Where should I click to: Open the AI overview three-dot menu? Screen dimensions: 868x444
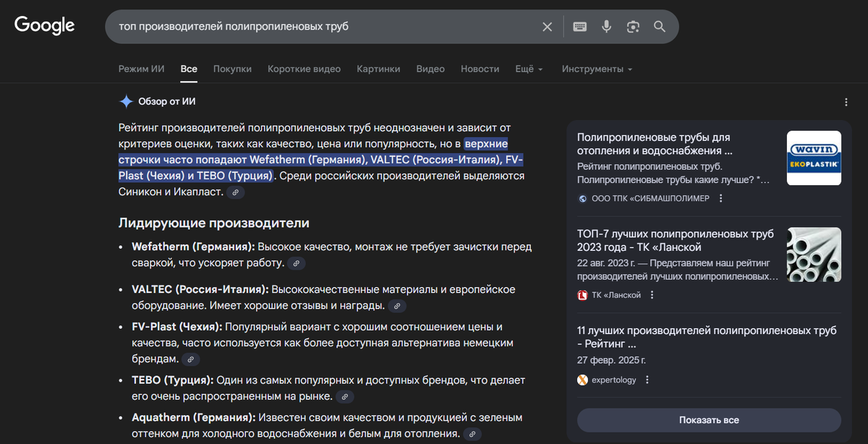coord(846,103)
